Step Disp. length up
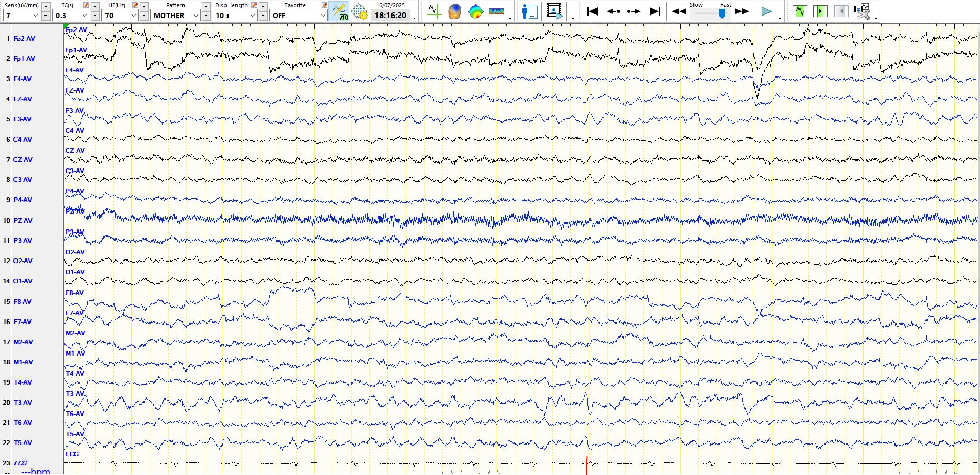 (263, 6)
